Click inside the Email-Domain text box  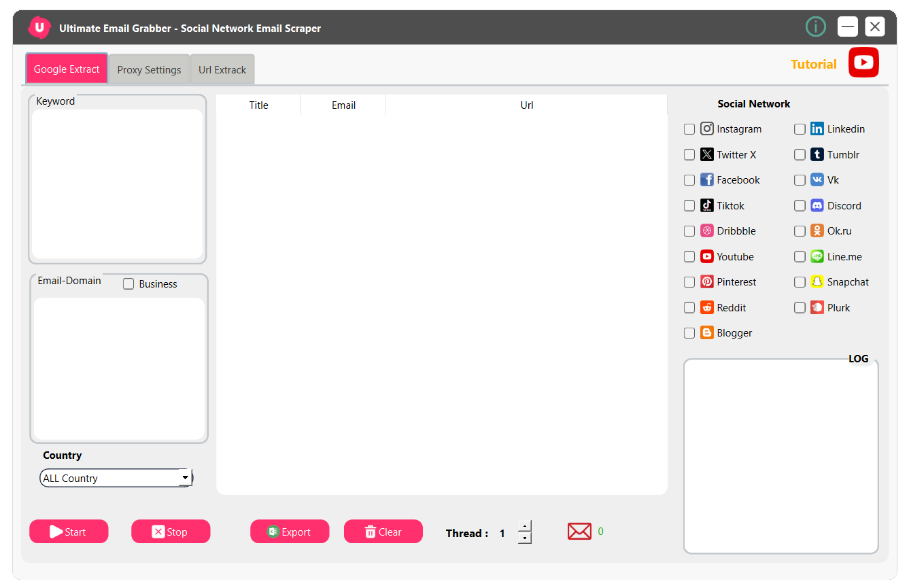(x=119, y=368)
